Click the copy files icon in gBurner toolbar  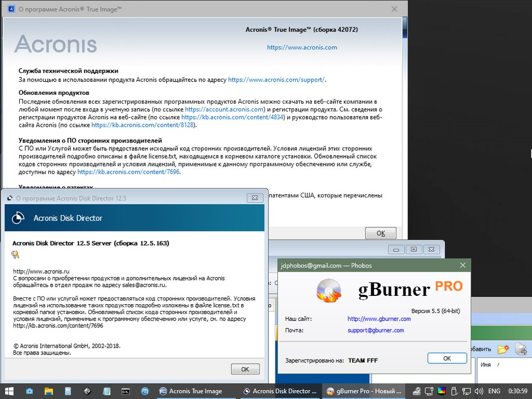(x=521, y=349)
